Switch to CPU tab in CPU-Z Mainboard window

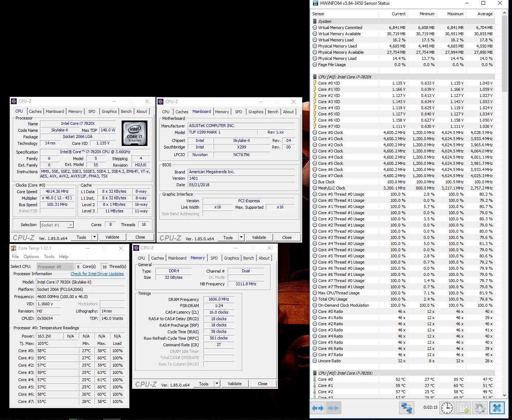[x=166, y=112]
